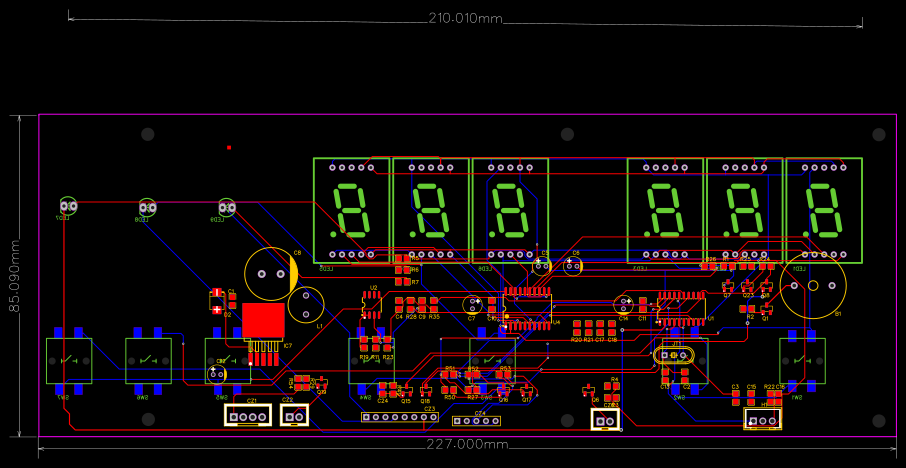Select capacitor C4 near U2
The height and width of the screenshot is (468, 906).
coord(399,304)
